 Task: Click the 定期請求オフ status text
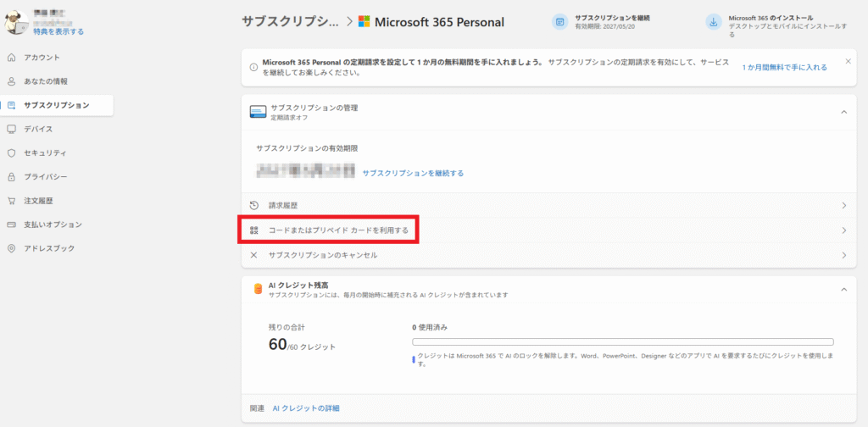pyautogui.click(x=289, y=118)
